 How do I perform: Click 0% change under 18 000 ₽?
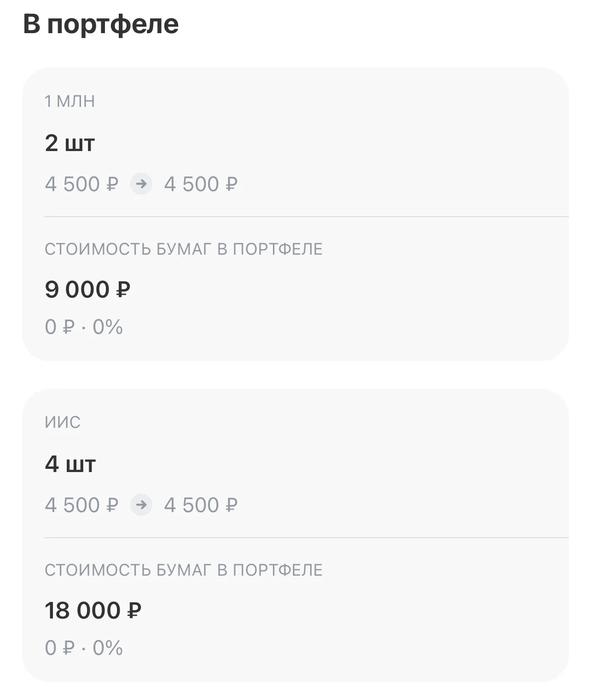tap(108, 648)
